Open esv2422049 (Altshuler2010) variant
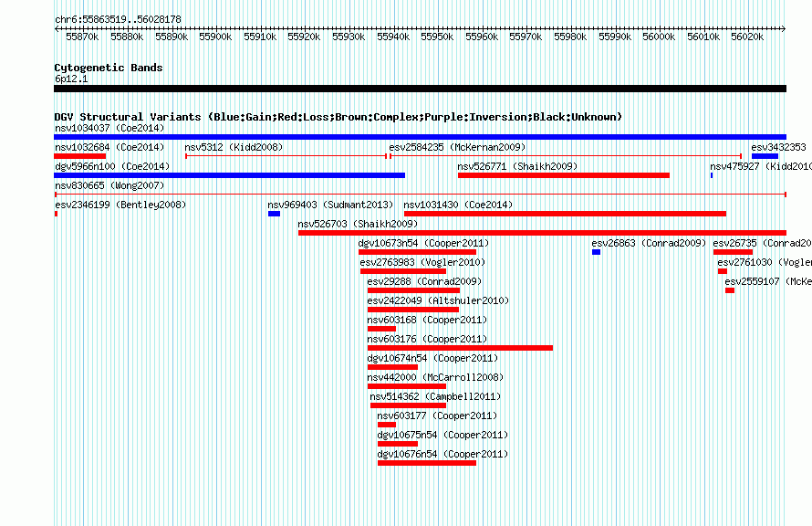Screen dimensions: 812x526 [438, 300]
